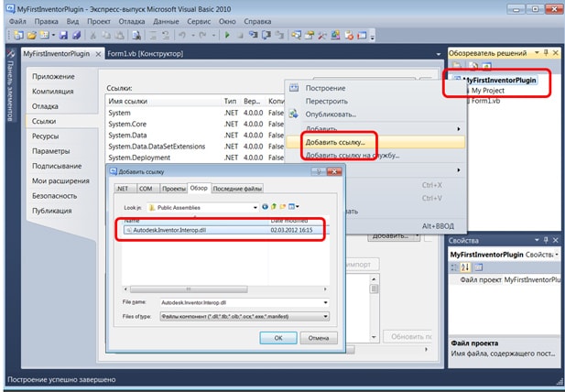Click the 'Отмена' cancel button
This screenshot has height=392, width=565.
click(317, 337)
